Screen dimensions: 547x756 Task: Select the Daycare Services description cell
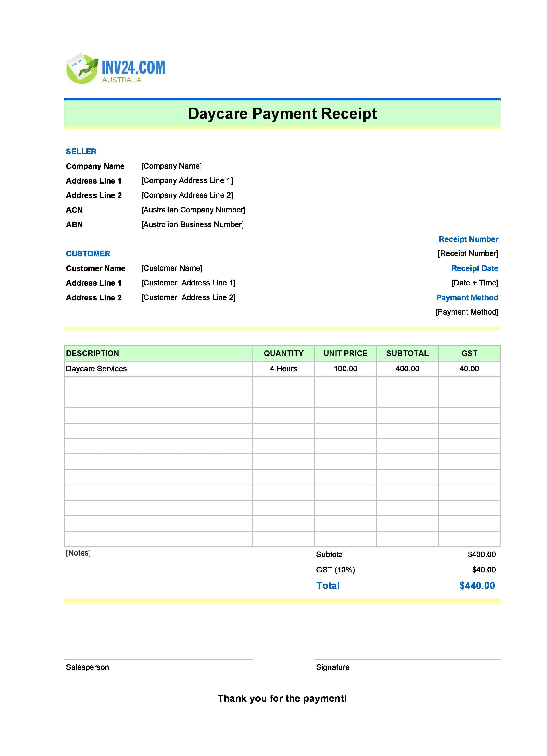(x=158, y=369)
